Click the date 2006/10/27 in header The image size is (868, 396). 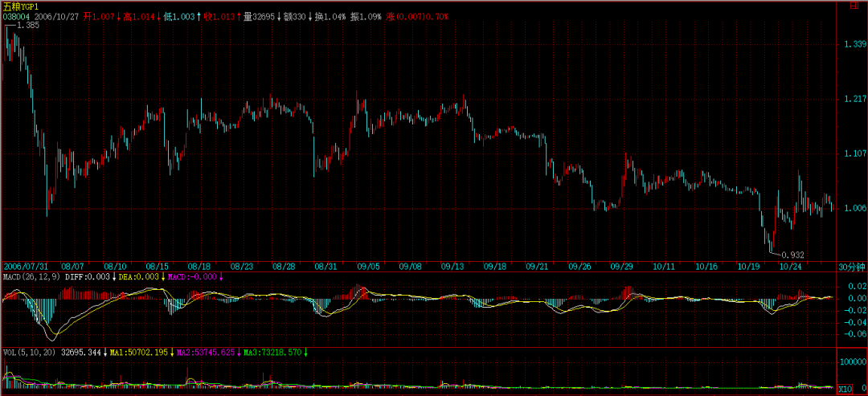[x=58, y=17]
